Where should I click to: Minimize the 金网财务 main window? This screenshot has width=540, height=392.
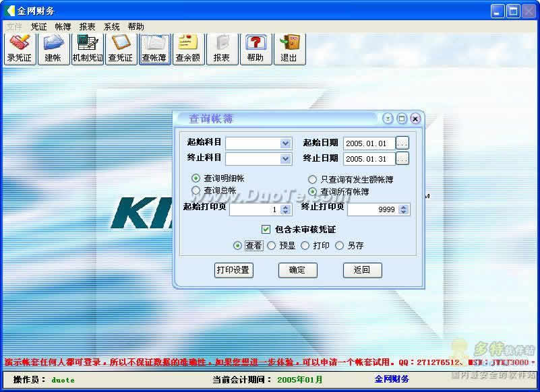pyautogui.click(x=497, y=11)
